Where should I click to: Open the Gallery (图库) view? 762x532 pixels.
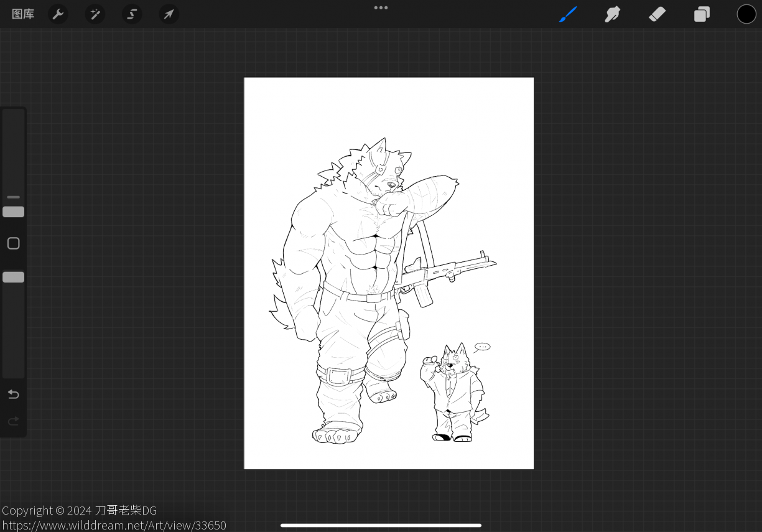[23, 14]
